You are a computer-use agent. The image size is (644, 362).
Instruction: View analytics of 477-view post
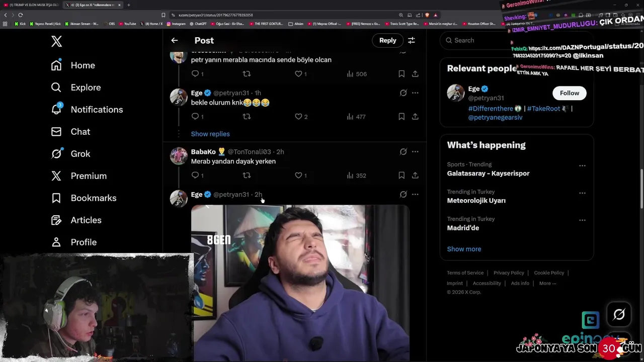[357, 117]
